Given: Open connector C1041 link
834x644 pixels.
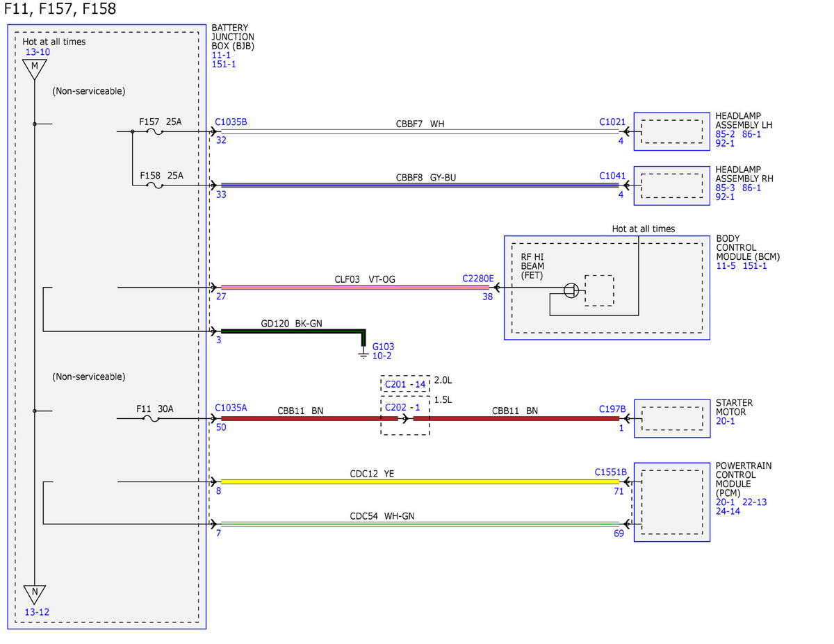Looking at the screenshot, I should point(612,176).
